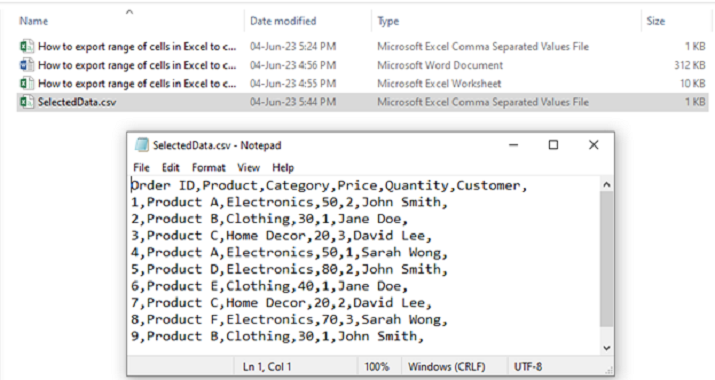
Task: Click date 04-Jun-23 4:55 PM
Action: [x=293, y=83]
